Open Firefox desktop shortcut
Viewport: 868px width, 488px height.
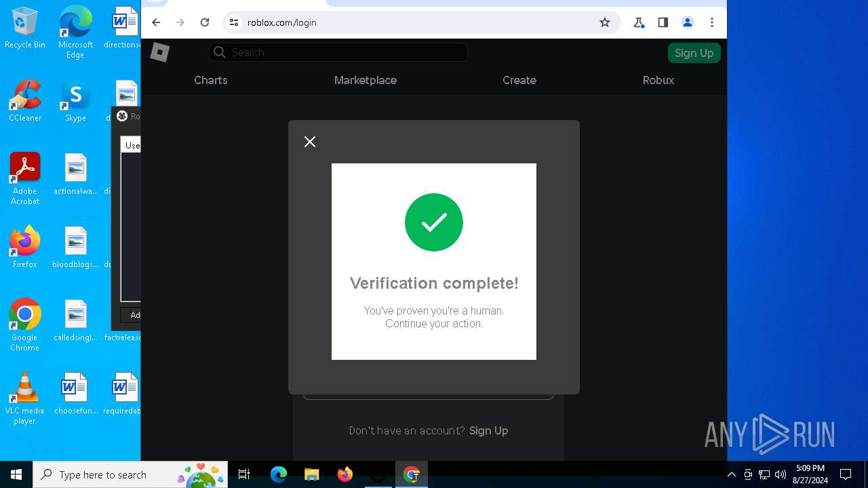25,247
